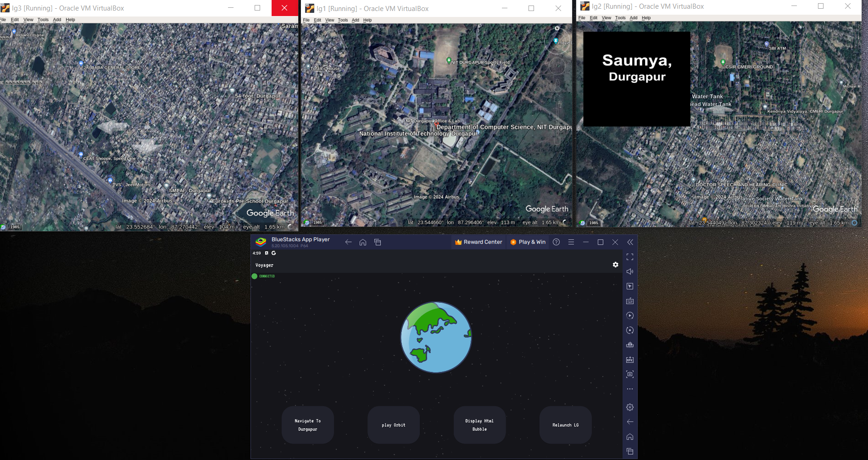The image size is (868, 460).
Task: Open recent apps from BlueStacks title bar
Action: [378, 242]
